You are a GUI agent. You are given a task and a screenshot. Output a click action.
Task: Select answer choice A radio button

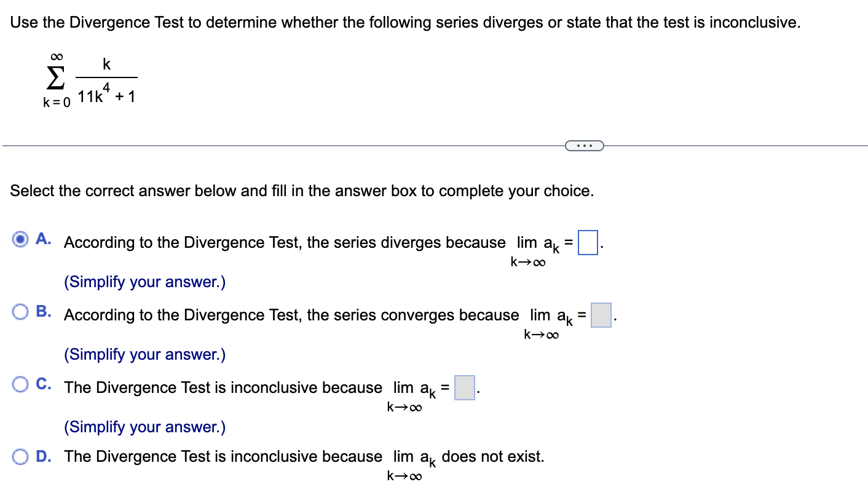coord(20,239)
